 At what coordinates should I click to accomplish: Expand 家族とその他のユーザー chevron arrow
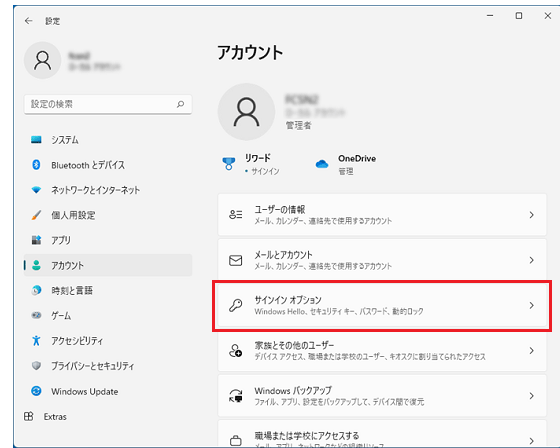[531, 350]
